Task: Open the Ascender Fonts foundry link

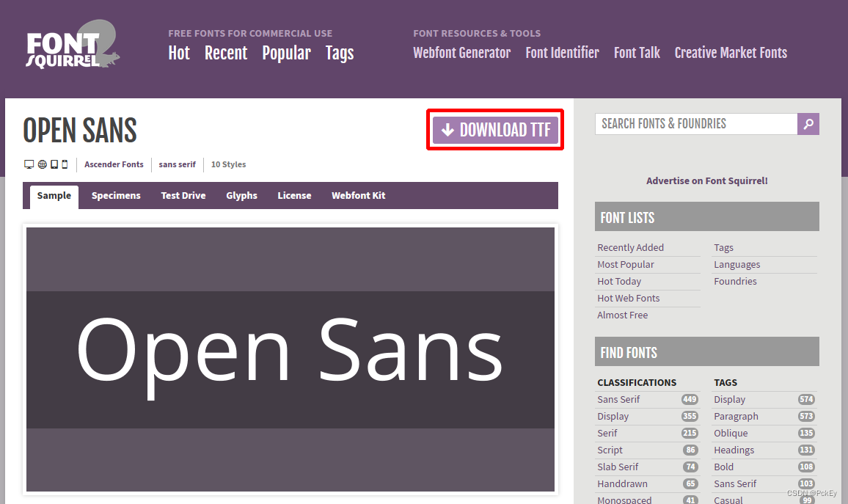Action: tap(114, 164)
